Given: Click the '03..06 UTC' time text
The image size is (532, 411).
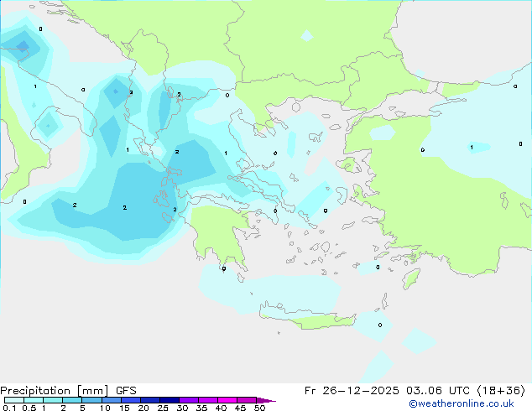Looking at the screenshot, I should (x=438, y=391).
